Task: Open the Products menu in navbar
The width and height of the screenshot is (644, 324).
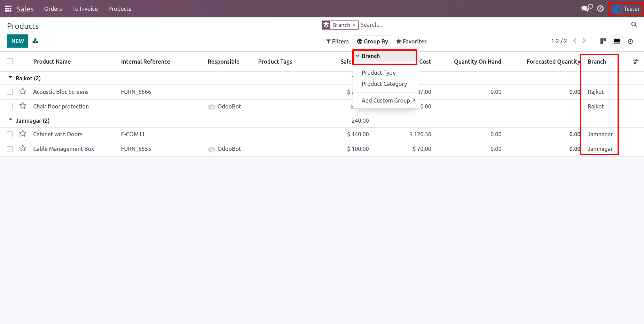Action: [x=120, y=9]
